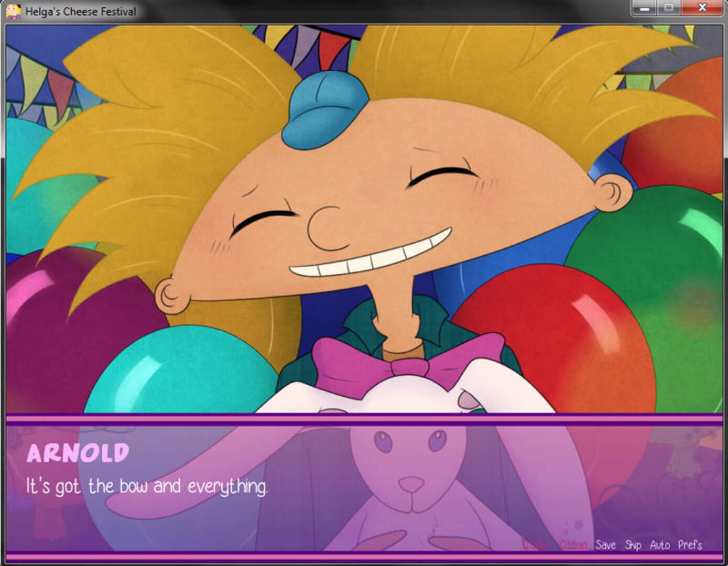Open the Prefs settings screen
Viewport: 728px width, 566px height.
(x=690, y=545)
